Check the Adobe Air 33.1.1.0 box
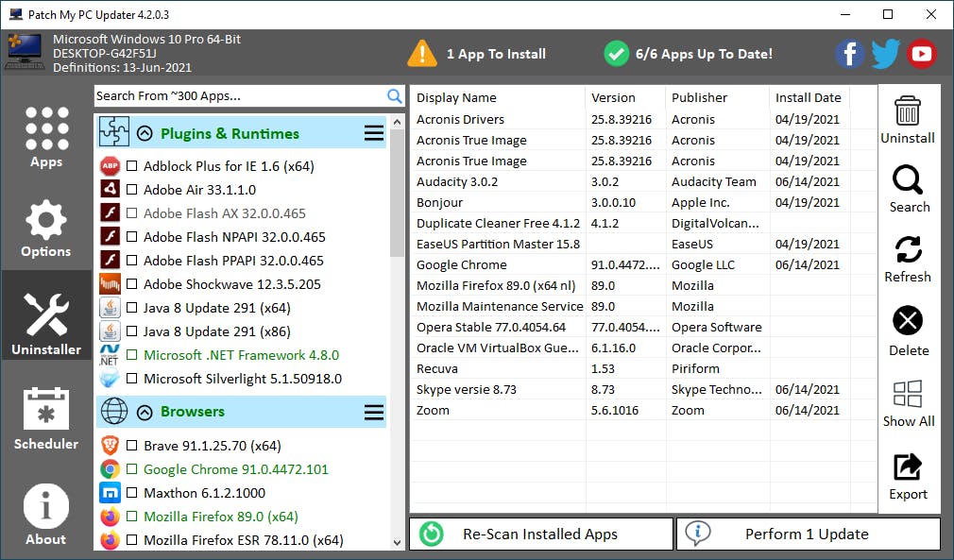 (x=131, y=190)
